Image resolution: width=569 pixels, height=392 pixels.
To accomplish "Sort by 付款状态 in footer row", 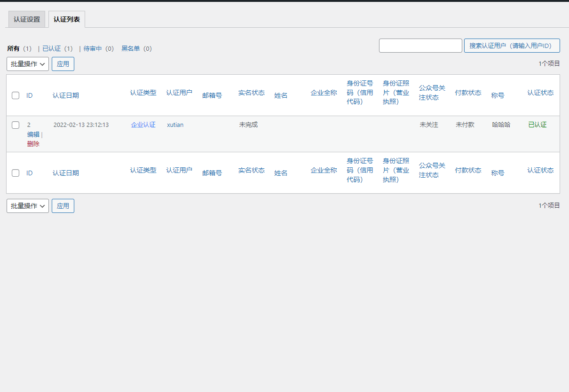I will tap(468, 170).
